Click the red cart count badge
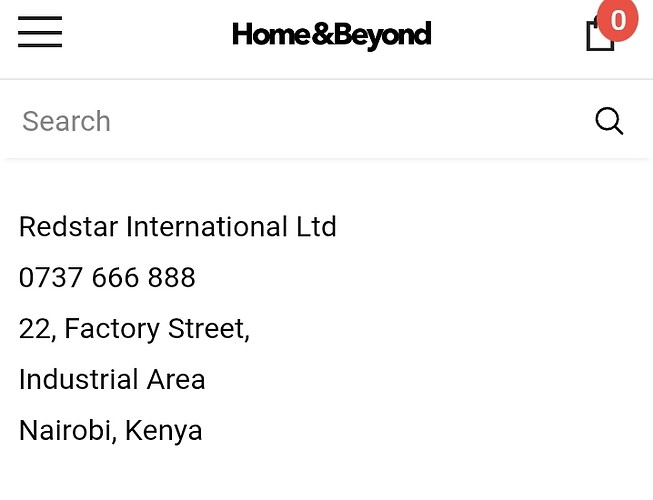 617,20
